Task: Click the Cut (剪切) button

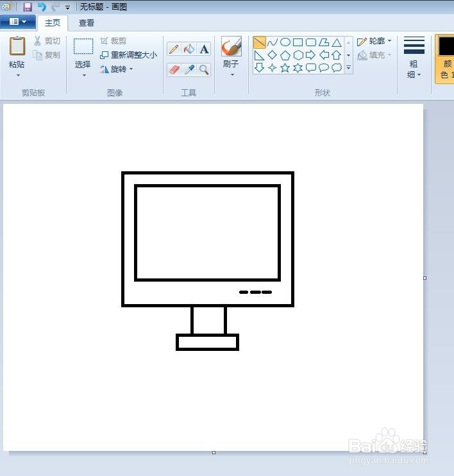Action: [47, 41]
